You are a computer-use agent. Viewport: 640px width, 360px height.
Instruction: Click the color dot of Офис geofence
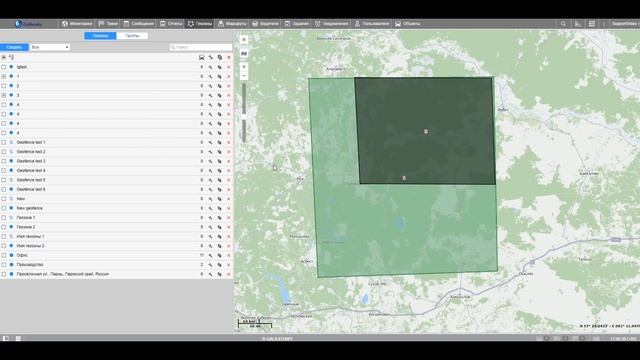11,255
